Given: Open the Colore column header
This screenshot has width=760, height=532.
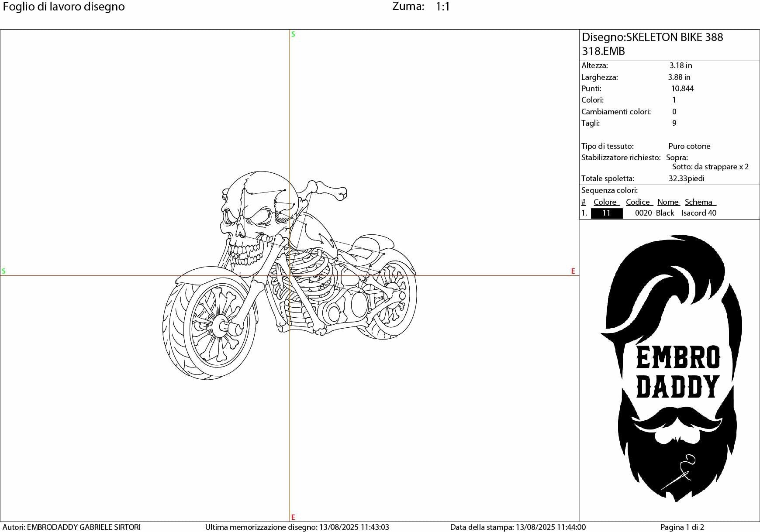Looking at the screenshot, I should tap(605, 202).
